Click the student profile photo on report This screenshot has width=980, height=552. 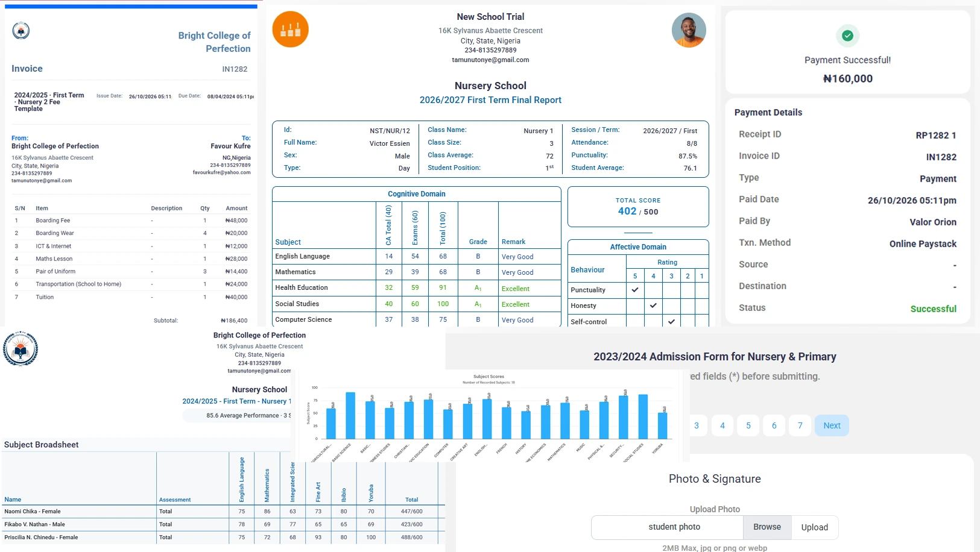689,30
